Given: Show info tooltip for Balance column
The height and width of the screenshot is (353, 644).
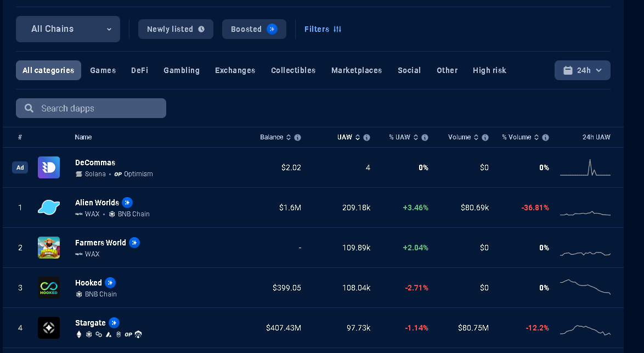Looking at the screenshot, I should click(298, 138).
